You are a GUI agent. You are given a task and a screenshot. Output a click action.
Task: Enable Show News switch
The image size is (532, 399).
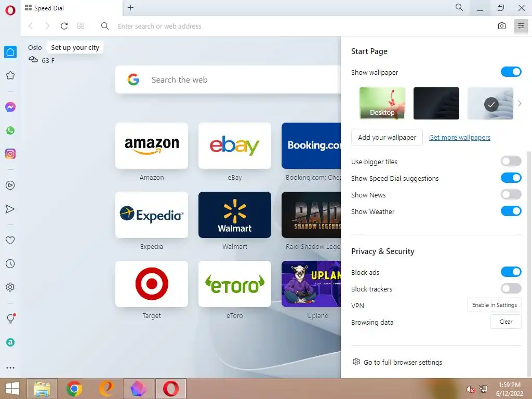click(511, 194)
